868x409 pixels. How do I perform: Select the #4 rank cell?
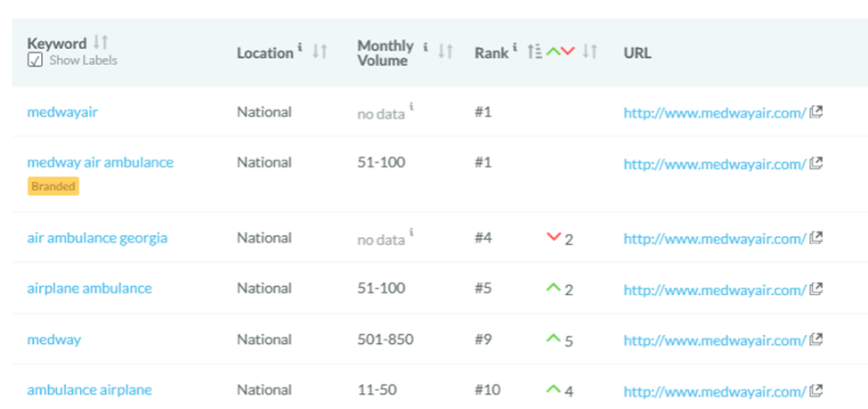[483, 238]
